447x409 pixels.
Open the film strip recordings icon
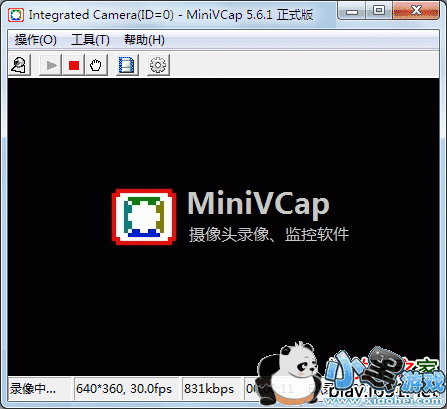[127, 65]
